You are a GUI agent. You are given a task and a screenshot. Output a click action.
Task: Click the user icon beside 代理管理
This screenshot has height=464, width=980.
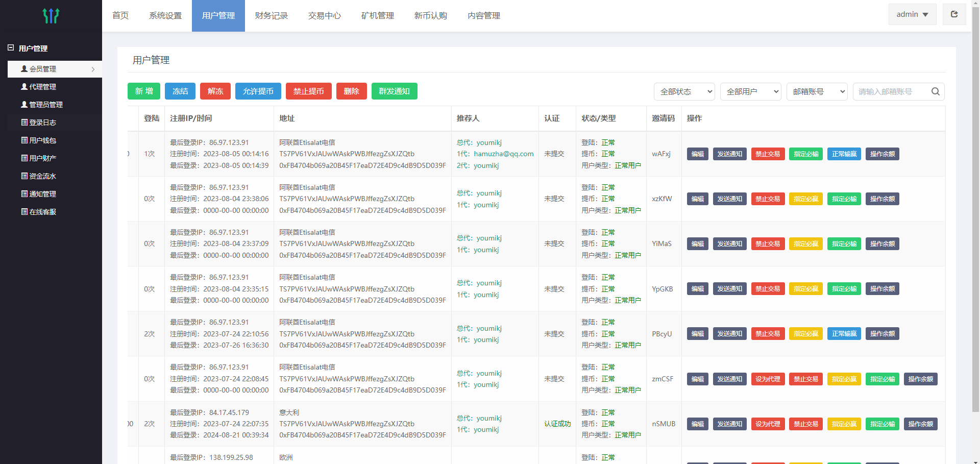(x=24, y=87)
